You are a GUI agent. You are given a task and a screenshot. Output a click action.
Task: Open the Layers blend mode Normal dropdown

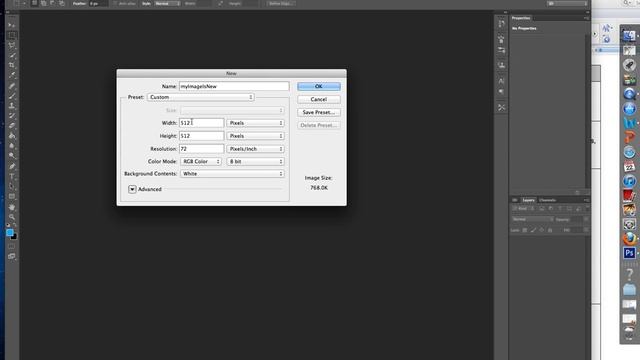[x=532, y=219]
